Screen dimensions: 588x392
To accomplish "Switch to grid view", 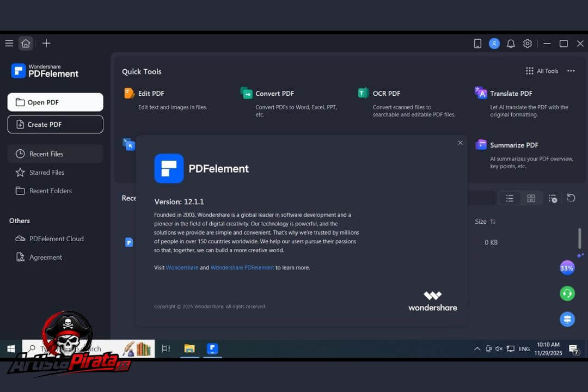I will click(531, 198).
